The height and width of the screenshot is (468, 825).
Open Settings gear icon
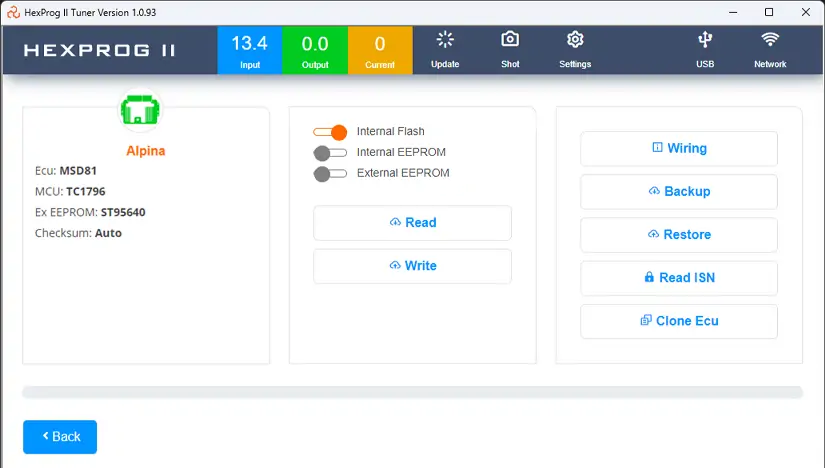pyautogui.click(x=575, y=39)
